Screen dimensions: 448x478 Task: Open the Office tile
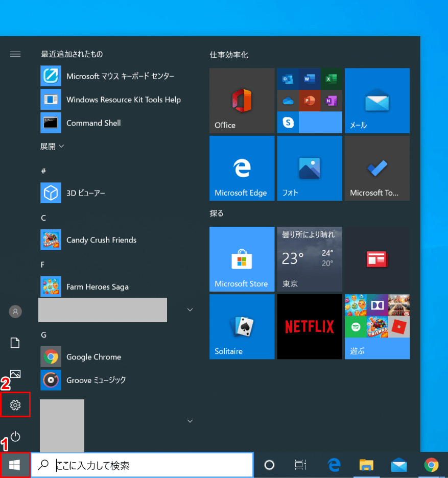point(242,101)
